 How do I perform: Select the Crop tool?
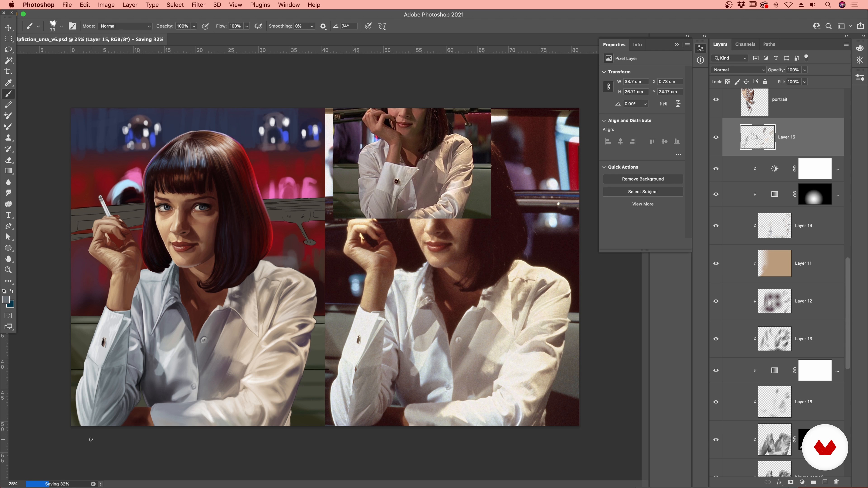[x=8, y=72]
